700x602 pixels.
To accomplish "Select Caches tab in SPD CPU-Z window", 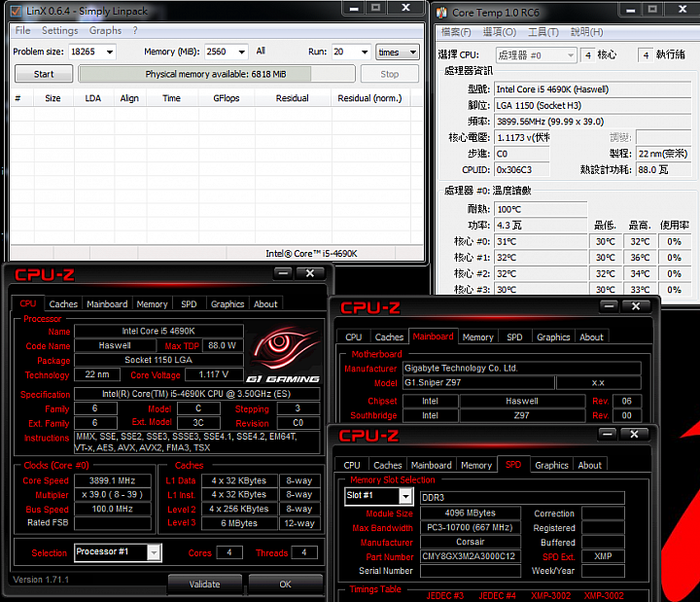I will click(388, 465).
